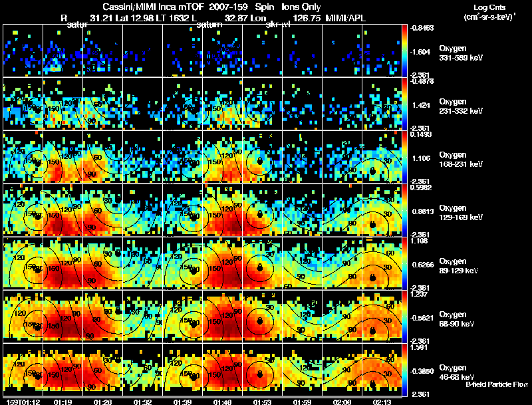Screen dimensions: 532x405
Task: Select the Oxygen 46-68 keV label
Action: click(457, 372)
